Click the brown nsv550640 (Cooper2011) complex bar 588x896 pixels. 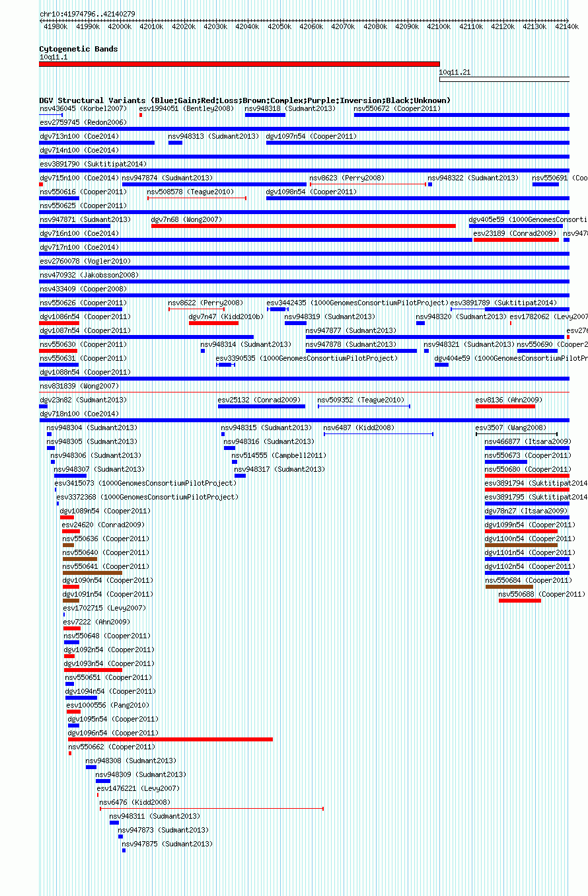tap(80, 559)
